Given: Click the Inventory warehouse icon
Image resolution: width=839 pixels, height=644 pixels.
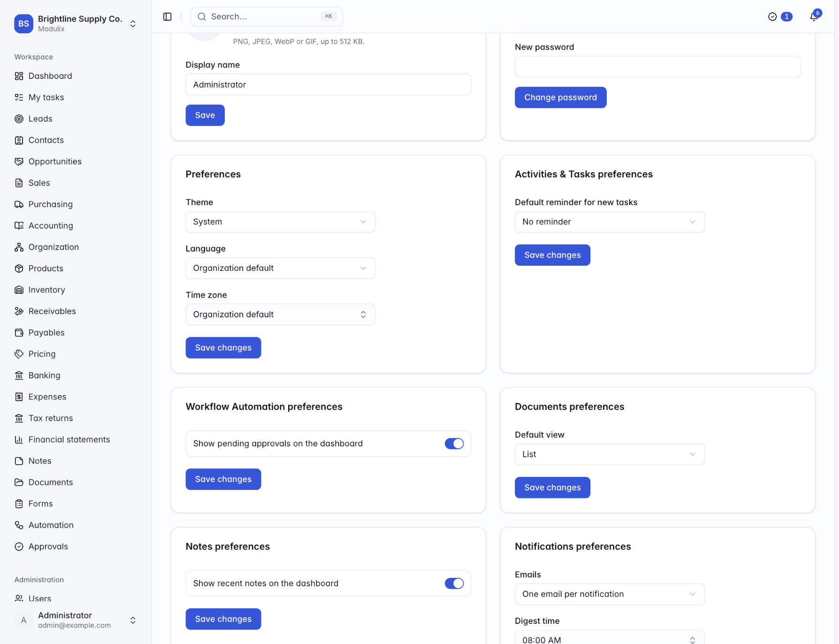Looking at the screenshot, I should click(x=19, y=290).
